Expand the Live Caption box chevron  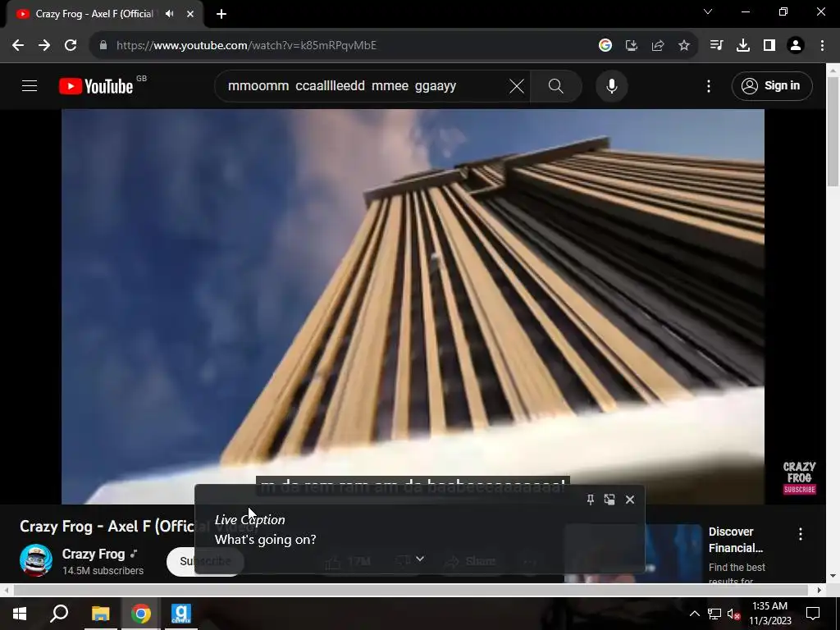(420, 559)
